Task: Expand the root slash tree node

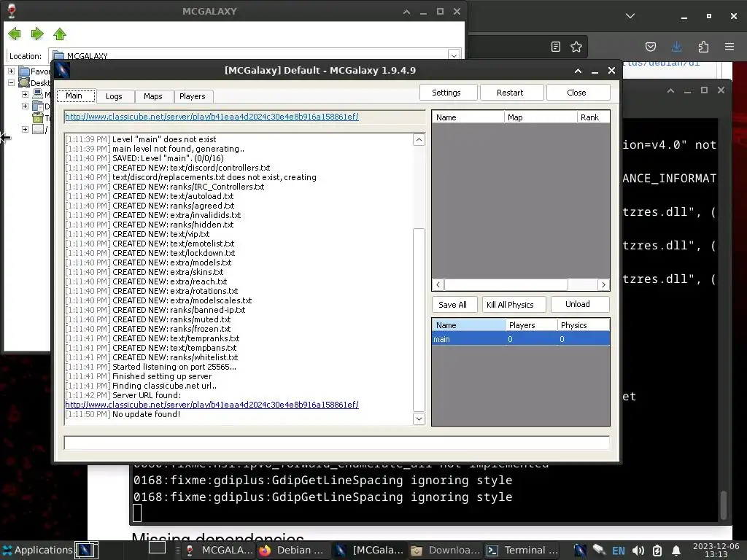Action: click(25, 129)
